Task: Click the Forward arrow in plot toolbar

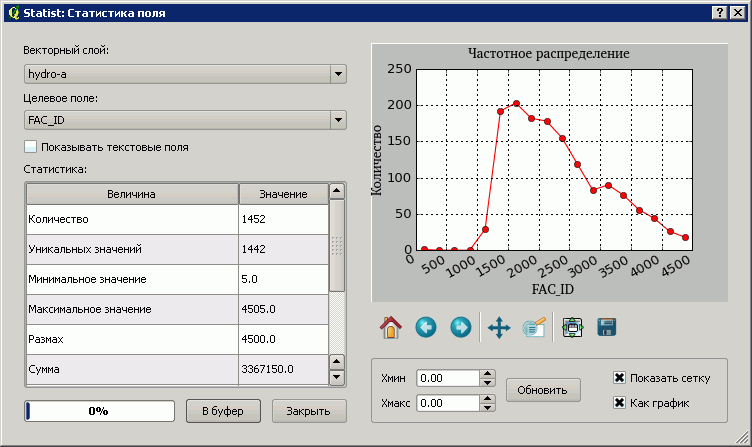Action: click(460, 327)
